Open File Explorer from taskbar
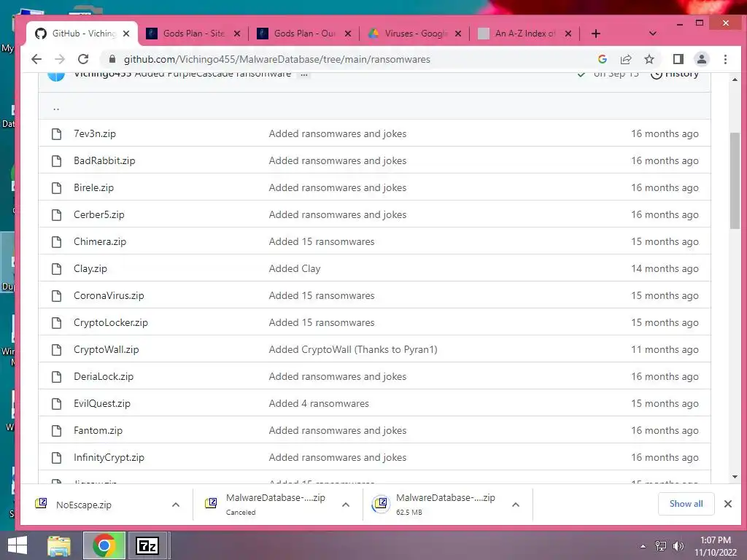Screen dimensions: 747x560 pos(59,545)
